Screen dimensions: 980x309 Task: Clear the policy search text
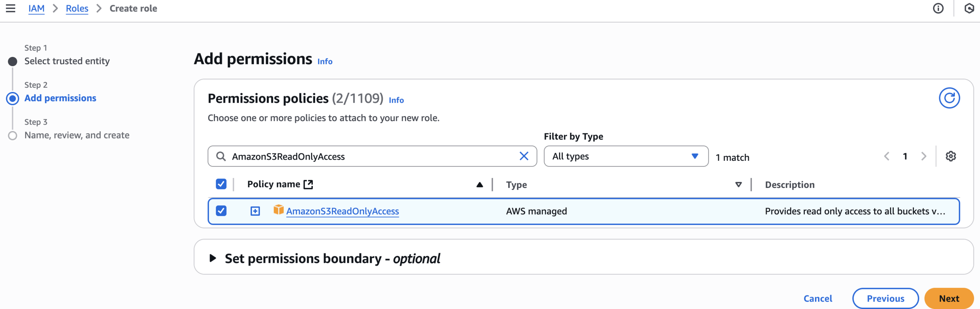tap(524, 156)
